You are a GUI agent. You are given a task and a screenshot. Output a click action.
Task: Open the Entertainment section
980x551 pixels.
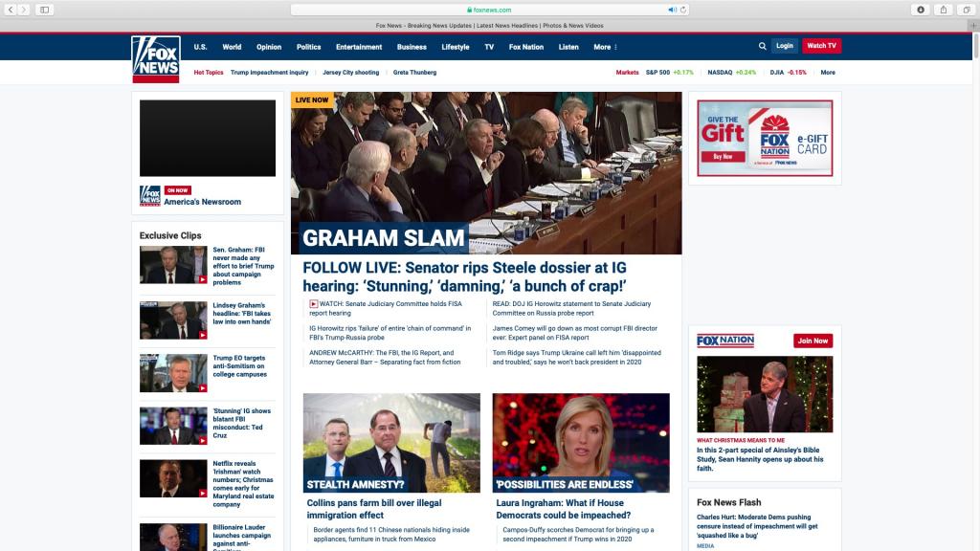[x=359, y=47]
